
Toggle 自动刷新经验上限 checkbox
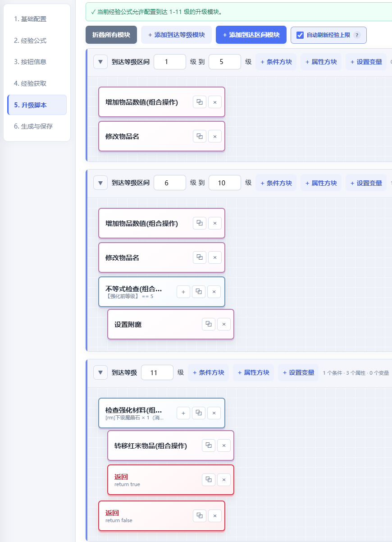tap(300, 35)
